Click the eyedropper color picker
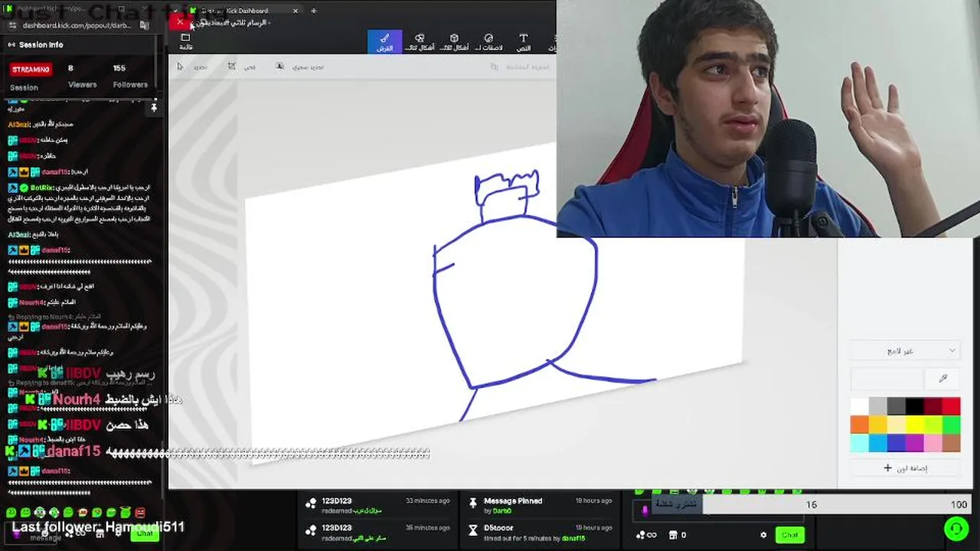This screenshot has height=551, width=980. point(943,378)
